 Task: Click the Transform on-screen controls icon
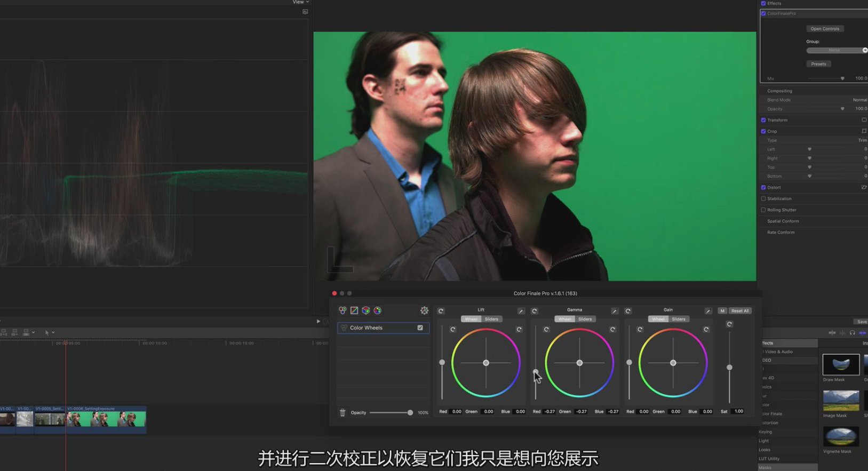(864, 120)
